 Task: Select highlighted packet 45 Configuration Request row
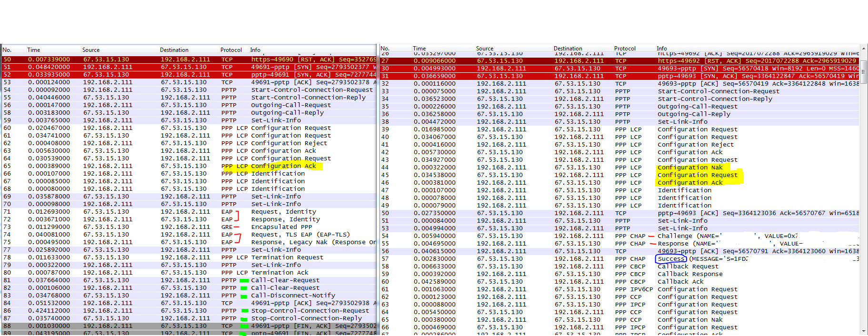pos(619,175)
